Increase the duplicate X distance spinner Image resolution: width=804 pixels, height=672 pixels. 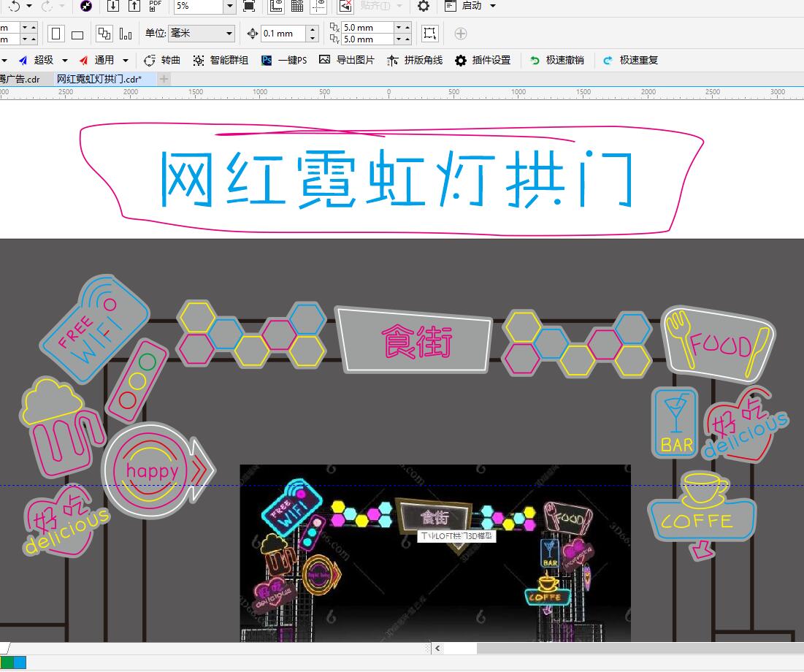point(407,27)
